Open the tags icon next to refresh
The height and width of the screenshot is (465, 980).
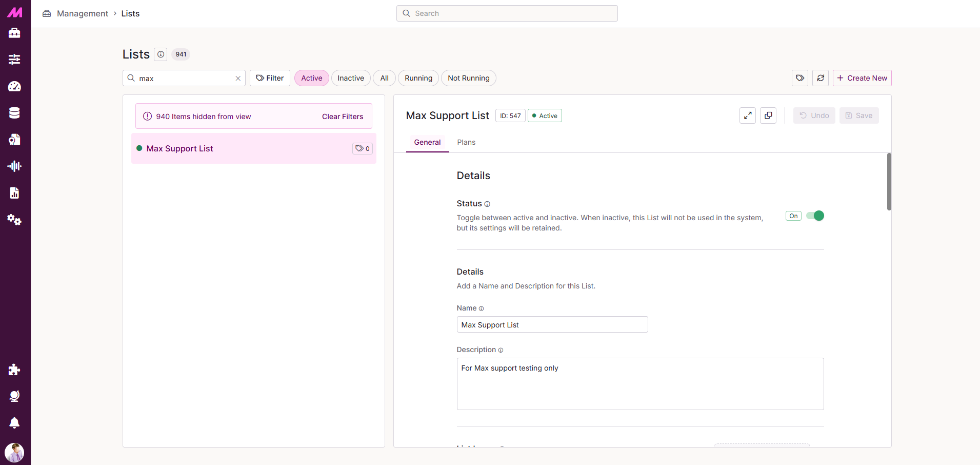point(800,78)
